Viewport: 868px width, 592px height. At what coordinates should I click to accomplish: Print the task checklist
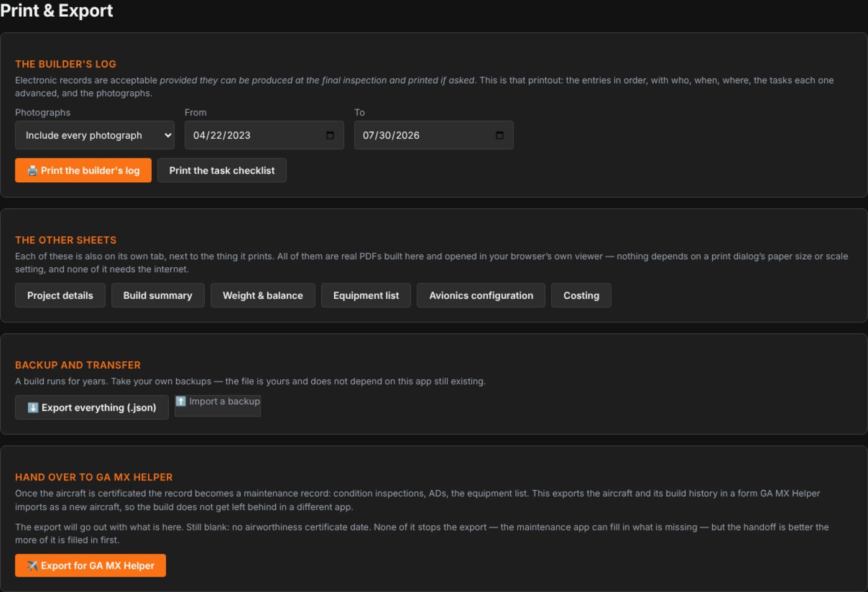[x=222, y=170]
